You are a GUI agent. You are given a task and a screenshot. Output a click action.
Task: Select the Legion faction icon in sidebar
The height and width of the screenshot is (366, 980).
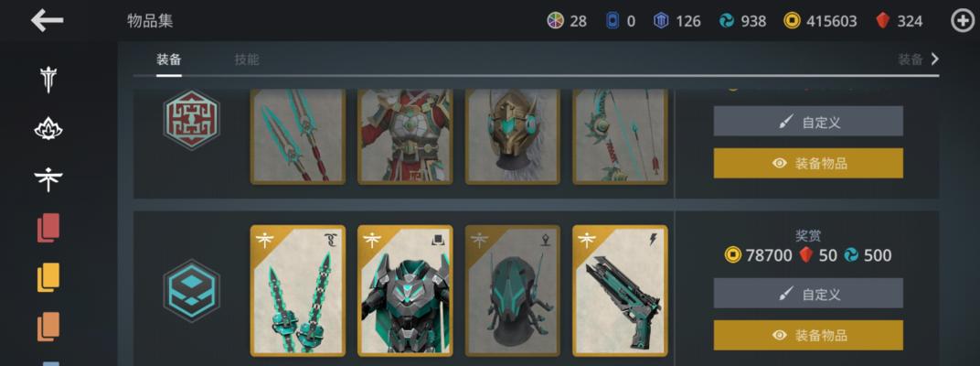click(x=48, y=80)
